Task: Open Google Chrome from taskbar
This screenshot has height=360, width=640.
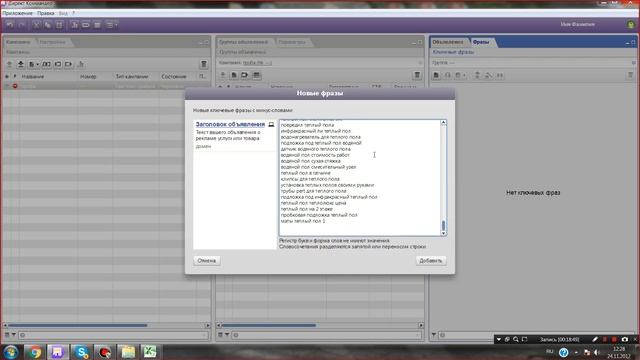Action: 35,352
